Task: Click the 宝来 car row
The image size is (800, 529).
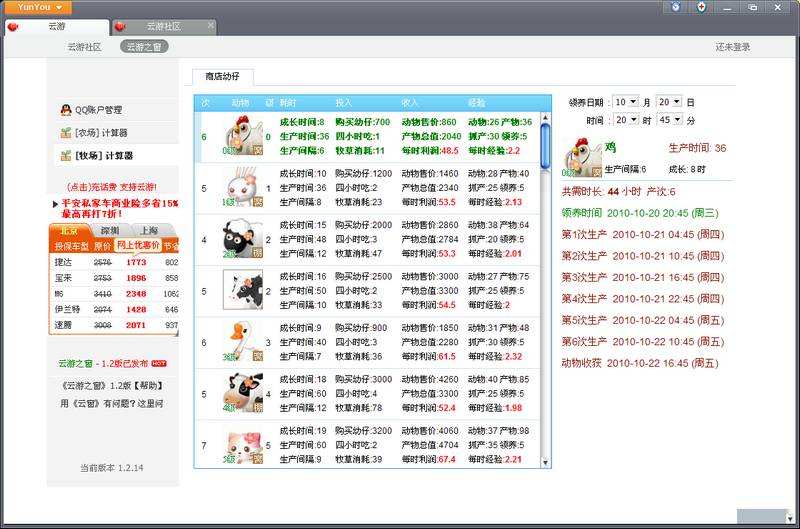Action: [114, 278]
